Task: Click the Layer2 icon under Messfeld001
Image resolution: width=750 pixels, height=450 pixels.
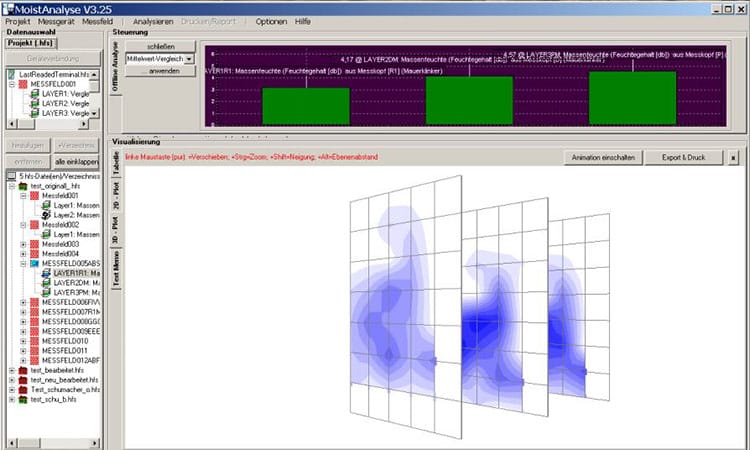Action: [47, 215]
